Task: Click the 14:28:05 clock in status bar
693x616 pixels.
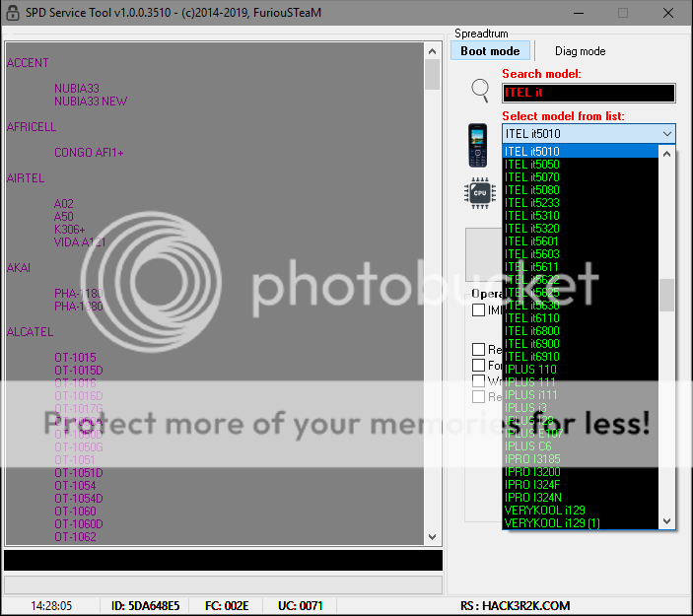Action: point(51,605)
